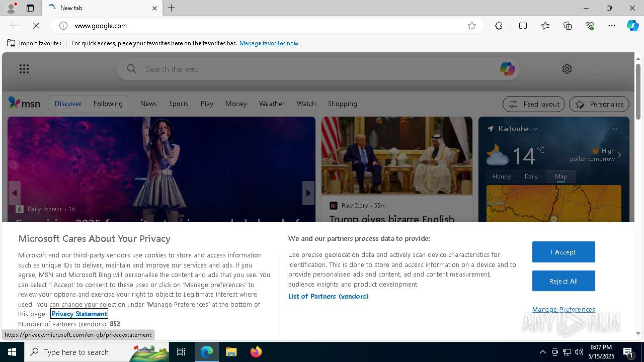Click the page vertical scrollbar thumb

[x=638, y=92]
